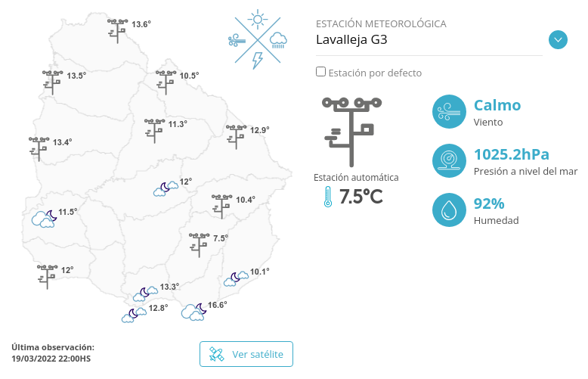Select the cloud-moon icon at 13.3°
The image size is (588, 379).
click(146, 294)
